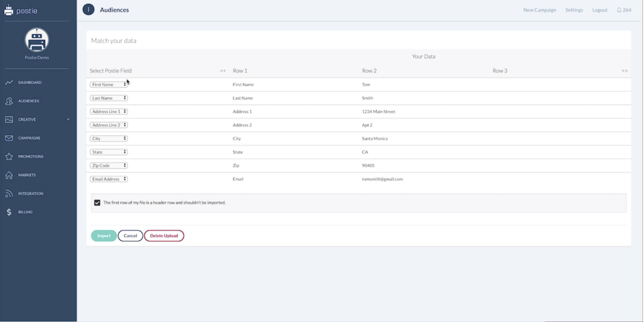Open Settings in the top navigation
644x322 pixels.
coord(574,10)
